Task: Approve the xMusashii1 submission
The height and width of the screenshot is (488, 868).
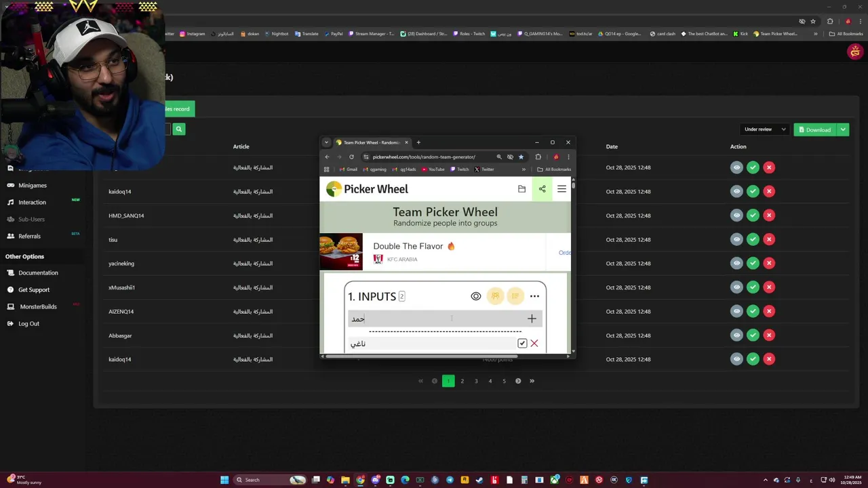Action: click(x=753, y=287)
